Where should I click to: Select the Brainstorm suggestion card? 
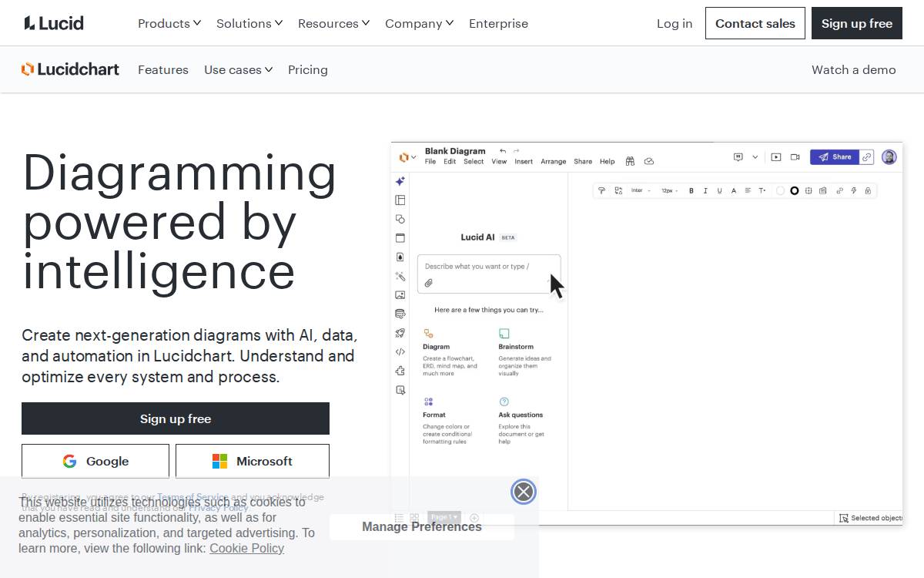[525, 352]
